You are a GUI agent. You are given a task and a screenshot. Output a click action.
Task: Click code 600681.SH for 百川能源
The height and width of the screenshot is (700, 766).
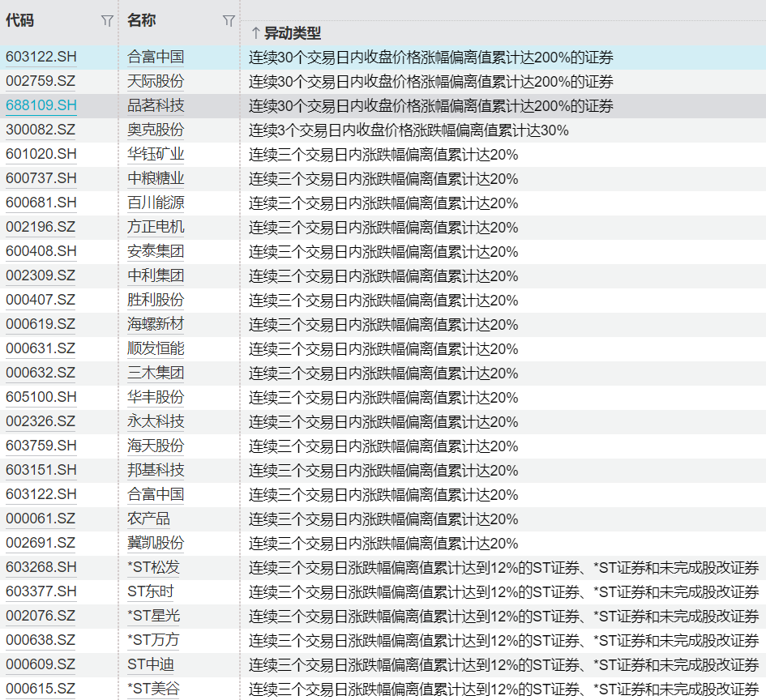(41, 203)
